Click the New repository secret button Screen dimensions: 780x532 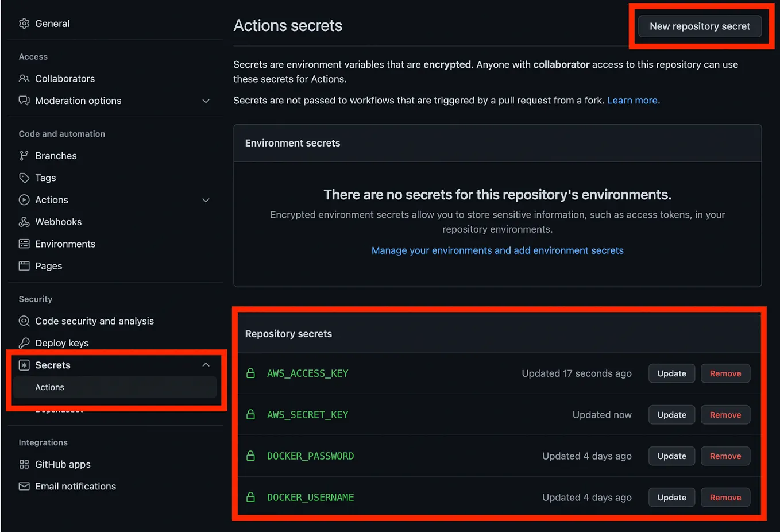click(x=700, y=26)
